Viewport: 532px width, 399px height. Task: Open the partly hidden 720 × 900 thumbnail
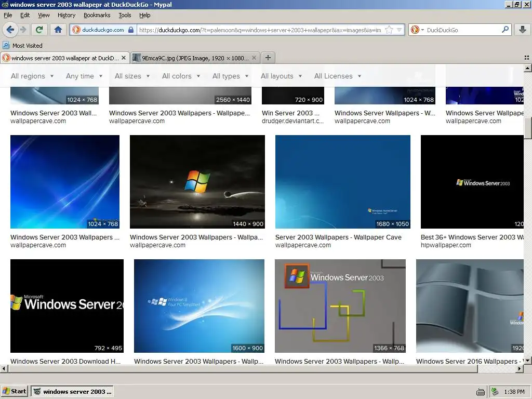point(293,96)
